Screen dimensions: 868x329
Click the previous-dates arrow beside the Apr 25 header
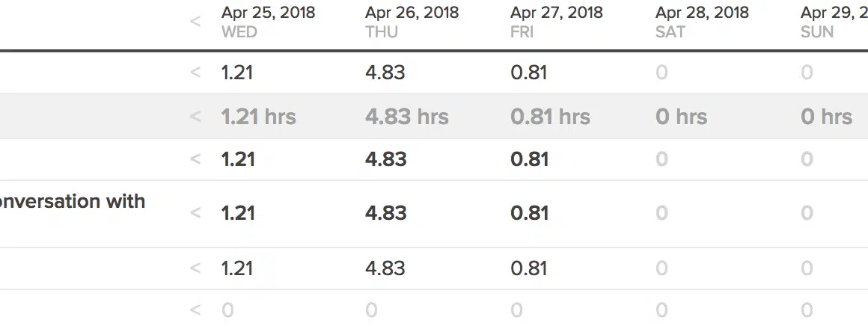[195, 22]
